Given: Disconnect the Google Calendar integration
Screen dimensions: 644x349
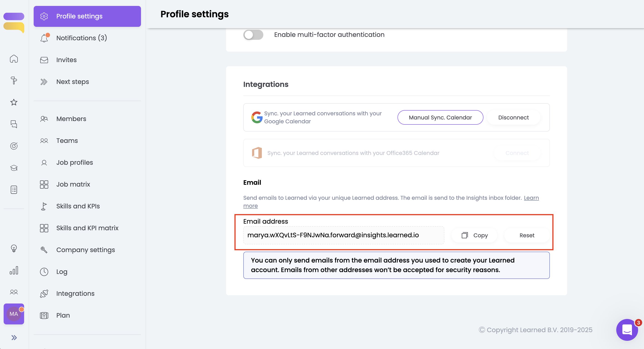Looking at the screenshot, I should 513,118.
